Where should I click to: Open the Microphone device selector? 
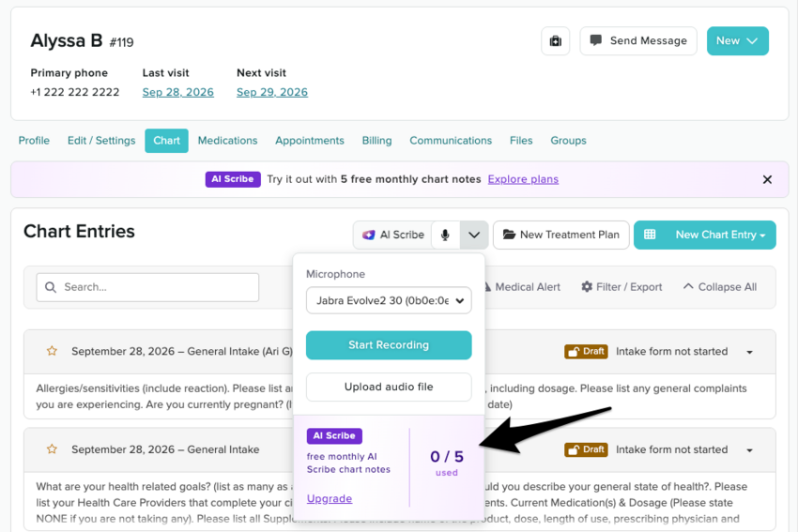click(x=389, y=300)
